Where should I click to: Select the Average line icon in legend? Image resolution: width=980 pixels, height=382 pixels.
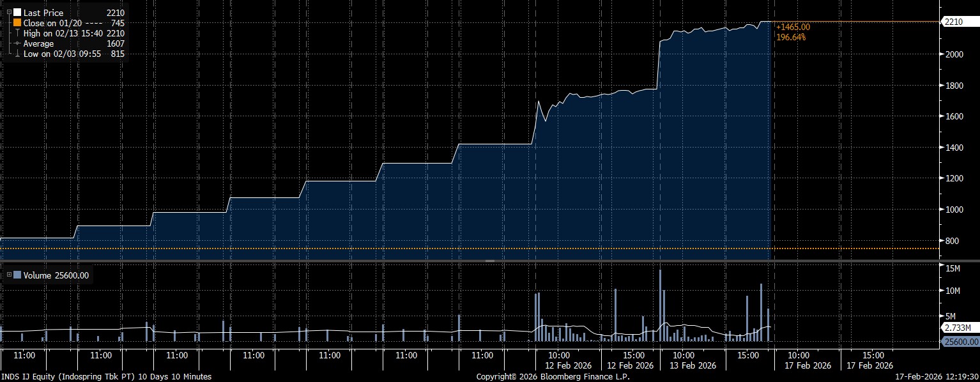(x=17, y=43)
